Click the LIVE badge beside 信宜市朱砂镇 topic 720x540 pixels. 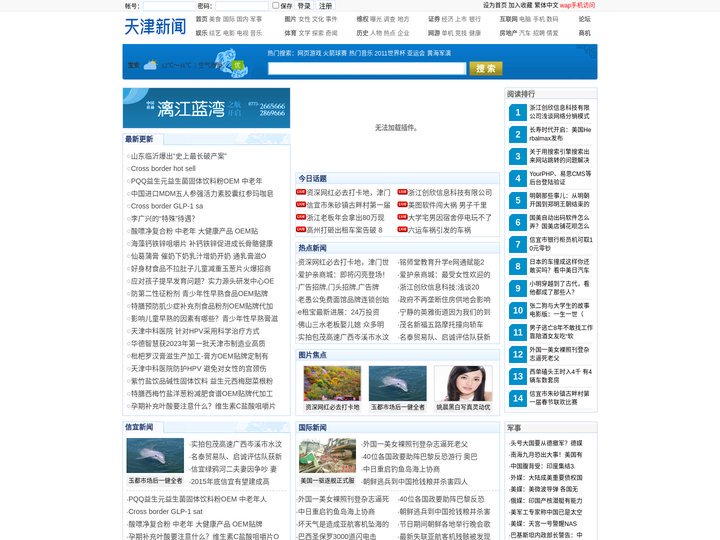(x=301, y=204)
